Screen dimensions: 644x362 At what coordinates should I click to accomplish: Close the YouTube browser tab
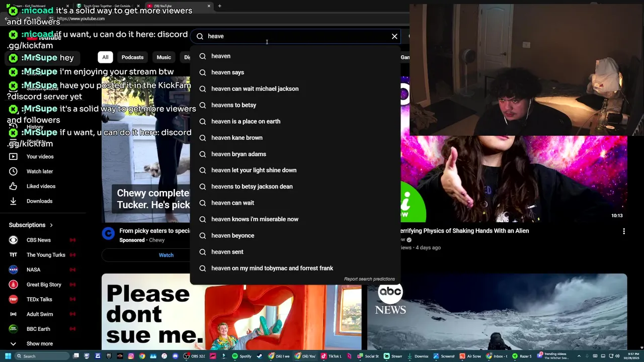tap(209, 6)
